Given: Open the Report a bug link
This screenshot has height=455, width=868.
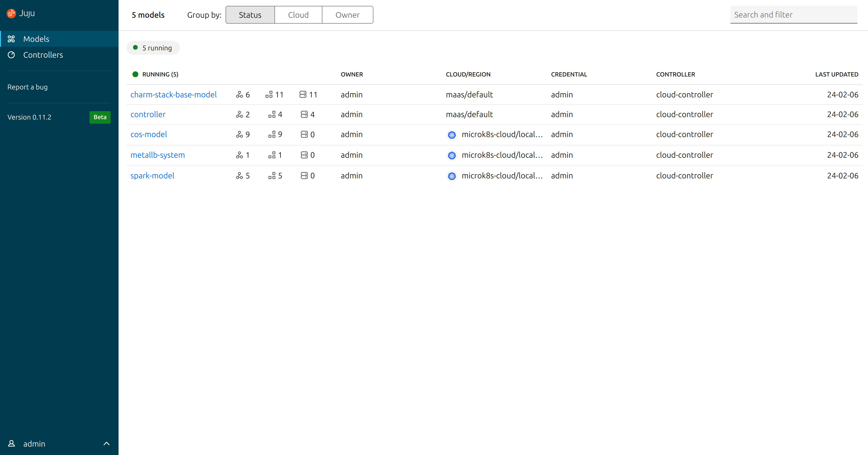Looking at the screenshot, I should [x=27, y=87].
